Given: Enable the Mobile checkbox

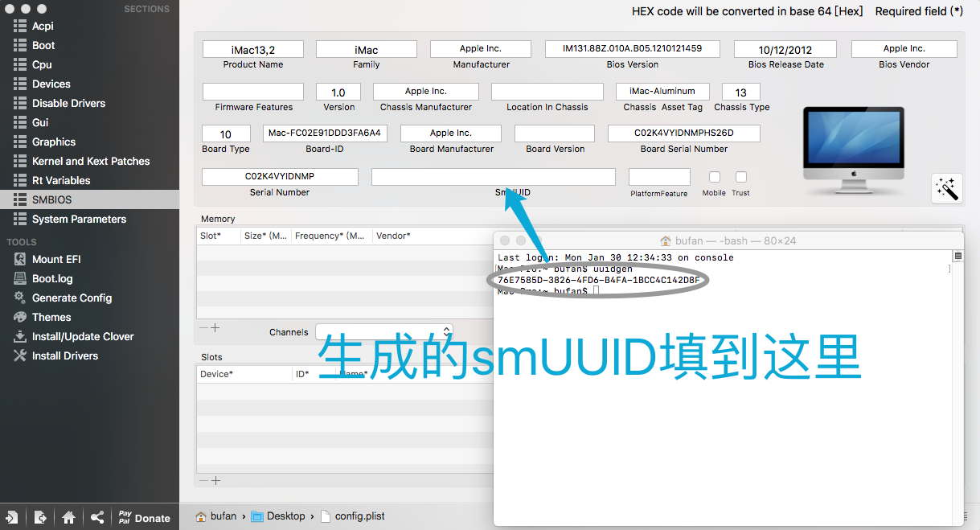Looking at the screenshot, I should [714, 177].
